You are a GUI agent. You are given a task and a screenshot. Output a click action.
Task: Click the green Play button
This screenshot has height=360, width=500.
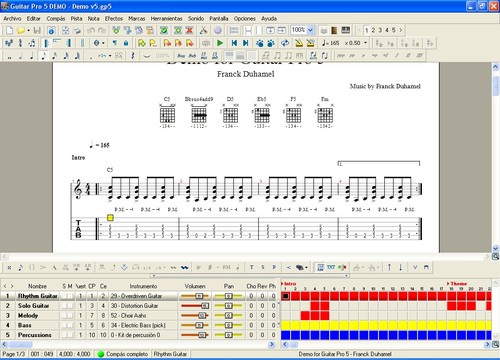point(220,43)
